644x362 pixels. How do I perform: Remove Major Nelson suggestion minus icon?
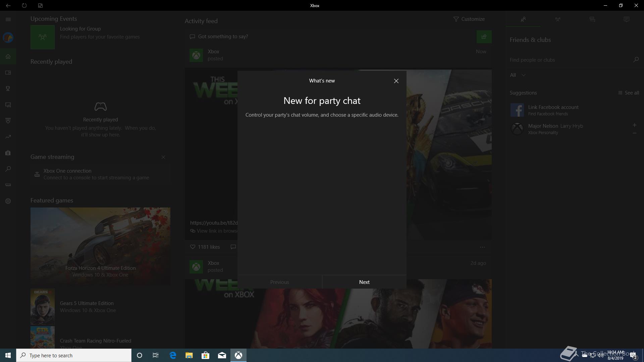pyautogui.click(x=634, y=133)
